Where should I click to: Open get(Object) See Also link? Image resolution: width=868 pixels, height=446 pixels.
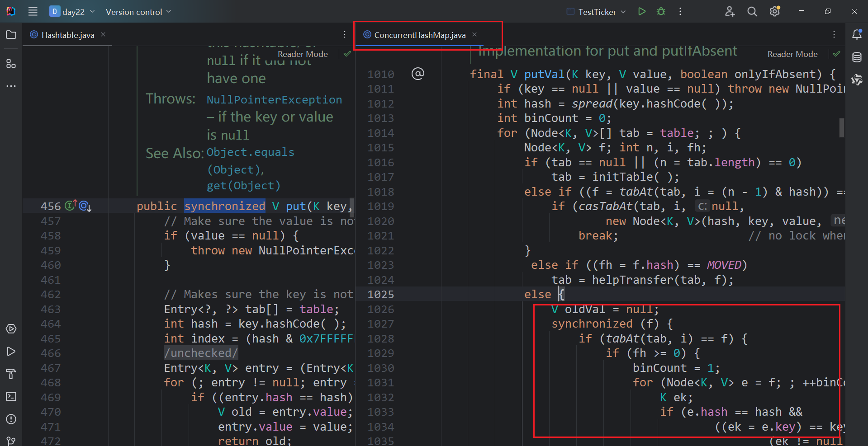coord(243,186)
